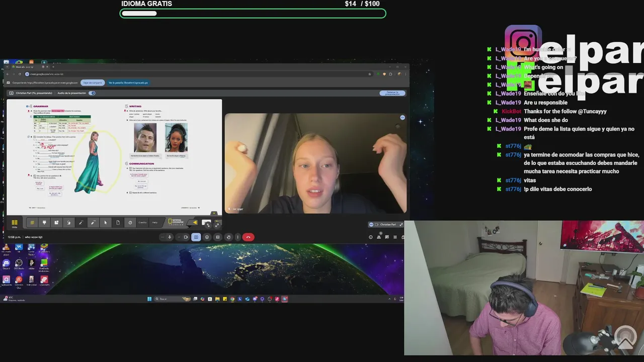Open Help in e-book toolbar
Screen dimensions: 644x362
tap(155, 222)
